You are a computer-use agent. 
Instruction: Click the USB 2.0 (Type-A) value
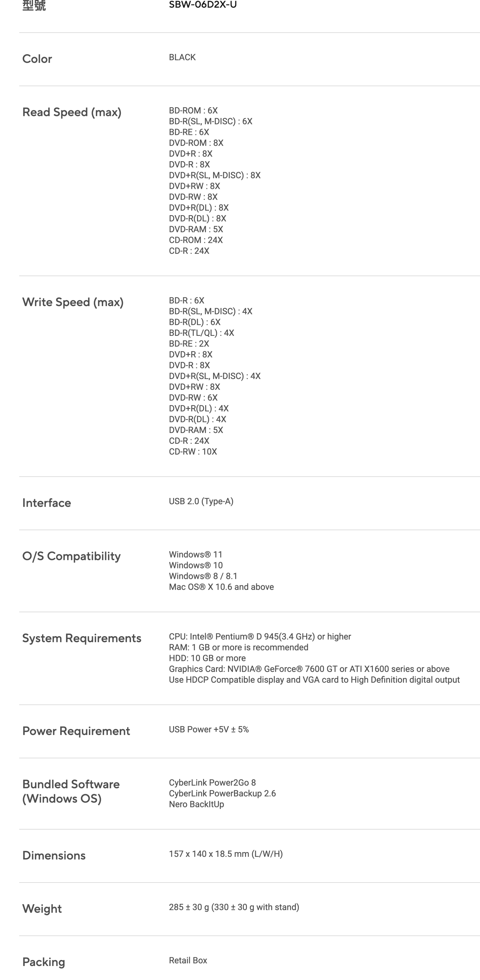[201, 501]
